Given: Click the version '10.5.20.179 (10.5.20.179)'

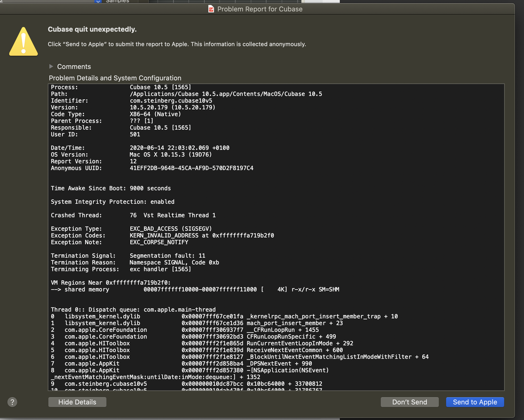Looking at the screenshot, I should [x=172, y=107].
